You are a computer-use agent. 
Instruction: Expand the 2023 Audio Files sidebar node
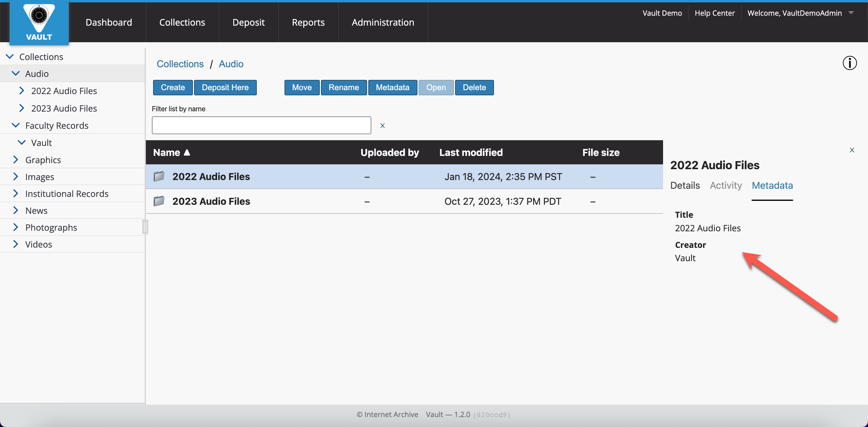pyautogui.click(x=22, y=108)
